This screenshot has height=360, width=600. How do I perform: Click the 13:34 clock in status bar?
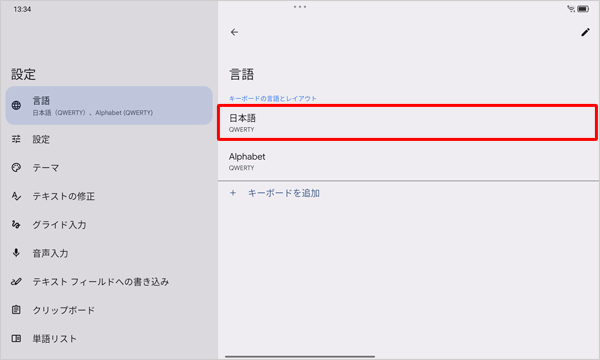(22, 9)
